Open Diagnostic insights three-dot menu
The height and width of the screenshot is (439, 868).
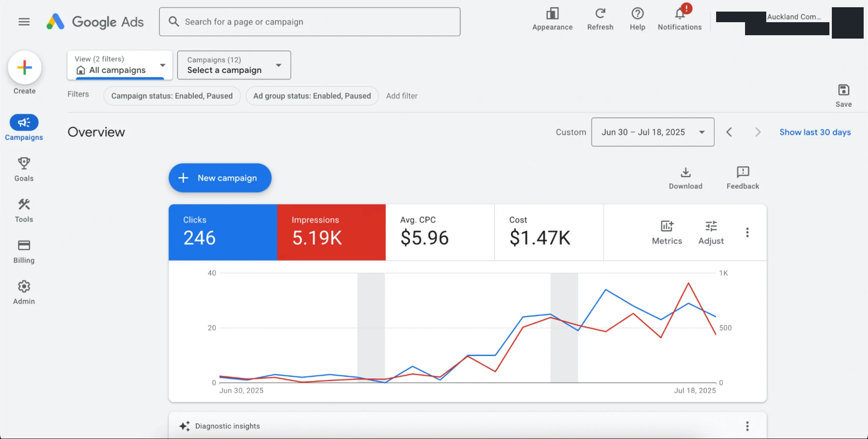[x=747, y=426]
